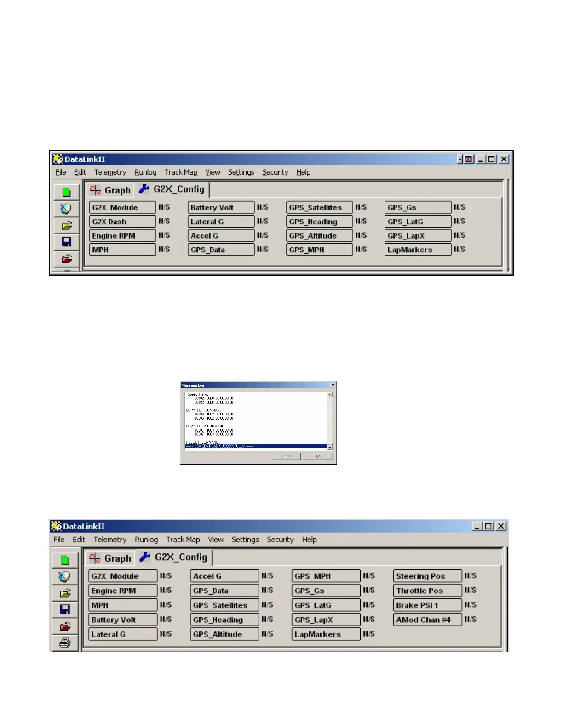This screenshot has width=563, height=728.
Task: Click LapMarkers button in upper window
Action: [418, 250]
